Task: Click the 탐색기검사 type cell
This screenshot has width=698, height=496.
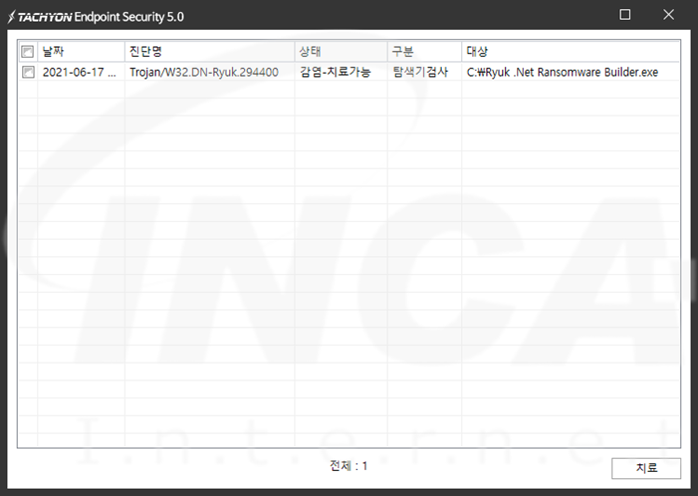Action: pyautogui.click(x=420, y=72)
